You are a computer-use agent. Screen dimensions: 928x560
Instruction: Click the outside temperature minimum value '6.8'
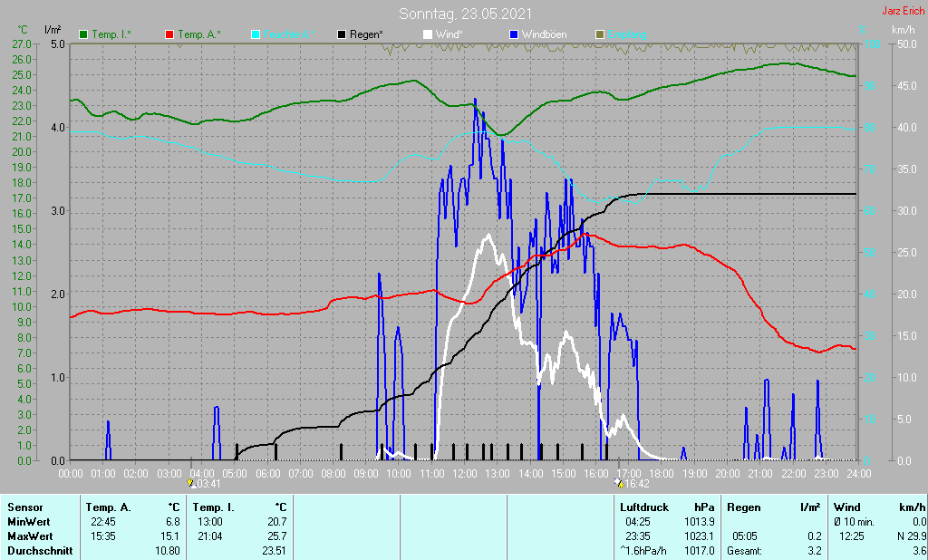click(x=172, y=522)
